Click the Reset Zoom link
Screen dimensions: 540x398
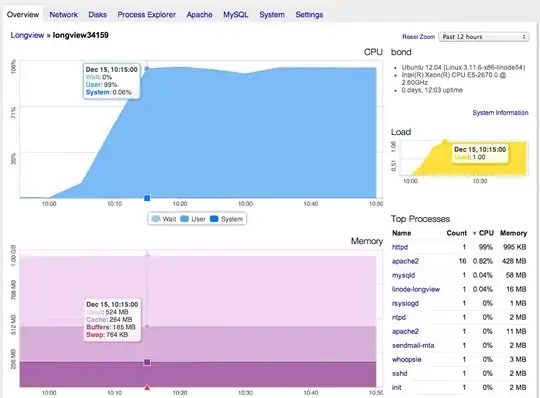(x=418, y=37)
